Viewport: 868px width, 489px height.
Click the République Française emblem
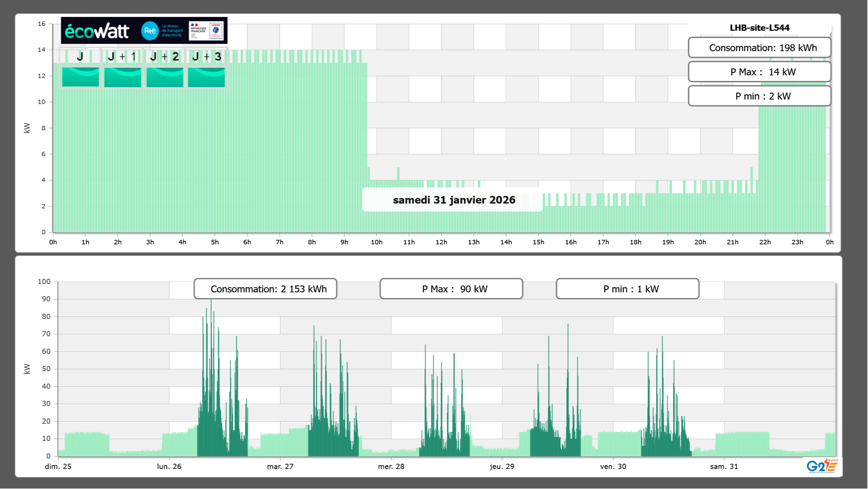[198, 31]
